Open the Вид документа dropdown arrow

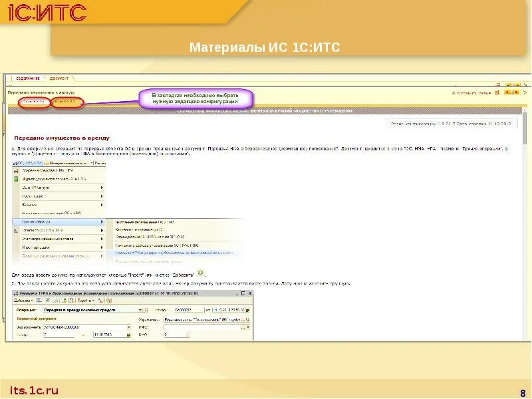[x=128, y=327]
